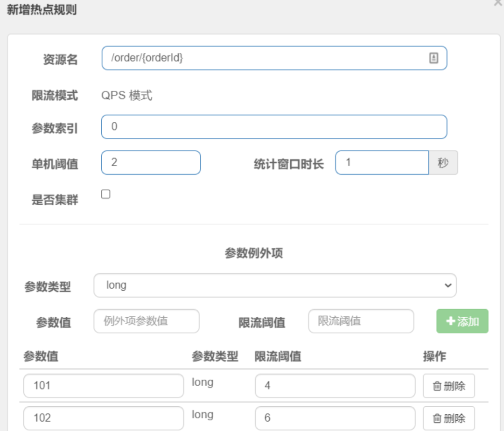Click the trash icon in the 102 row
This screenshot has width=504, height=431.
(x=437, y=418)
